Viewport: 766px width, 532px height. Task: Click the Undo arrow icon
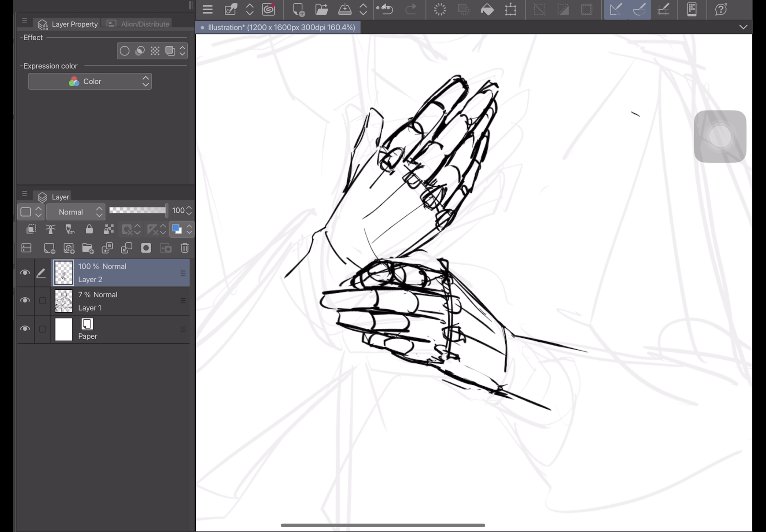click(387, 9)
